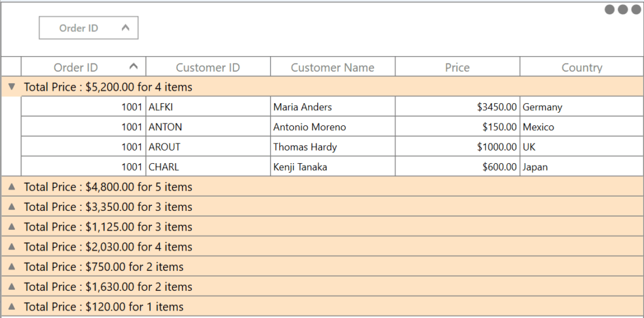Click sort arrow in Order ID column header
644x318 pixels.
(133, 66)
